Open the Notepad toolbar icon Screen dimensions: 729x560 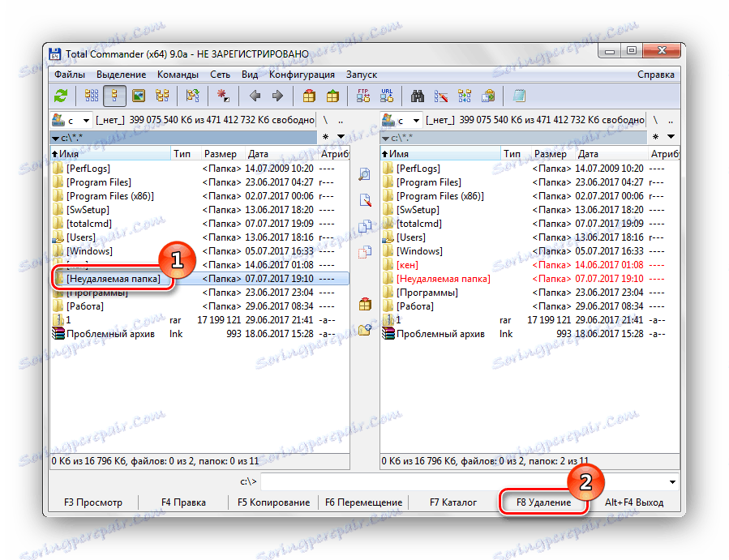click(x=519, y=96)
